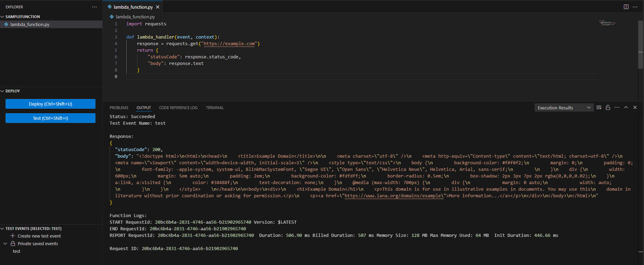Viewport: 644px width, 265px height.
Task: Click 'Function Logs:' heading in output
Action: tap(128, 216)
